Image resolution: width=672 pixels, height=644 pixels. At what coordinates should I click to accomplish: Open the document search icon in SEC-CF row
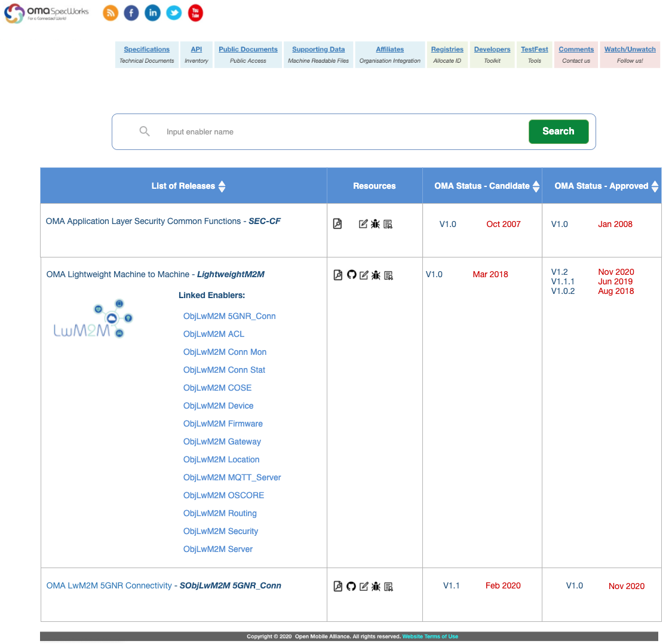[x=337, y=224]
